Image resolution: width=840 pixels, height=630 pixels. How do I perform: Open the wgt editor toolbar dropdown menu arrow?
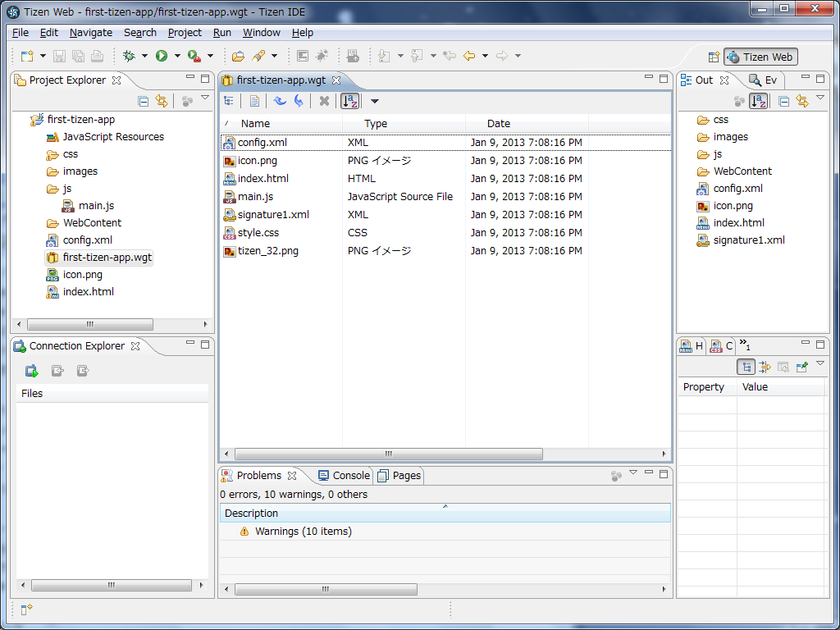pos(374,101)
